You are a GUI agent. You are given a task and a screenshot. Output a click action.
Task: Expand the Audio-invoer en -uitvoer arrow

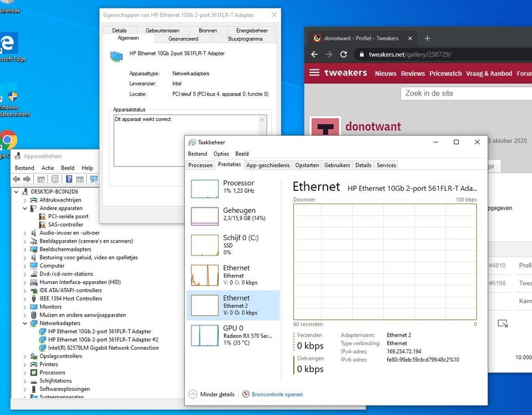(x=25, y=233)
